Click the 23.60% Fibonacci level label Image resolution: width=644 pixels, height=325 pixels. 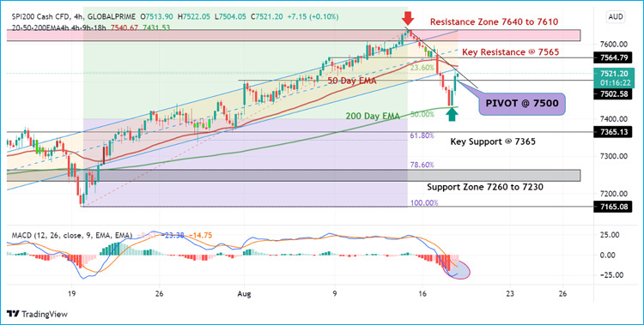(422, 68)
